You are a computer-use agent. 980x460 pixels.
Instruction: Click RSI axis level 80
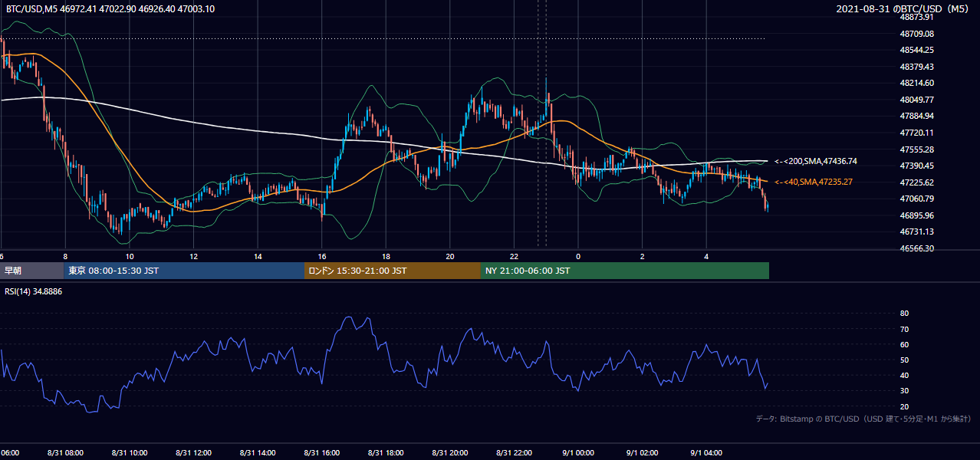(904, 314)
